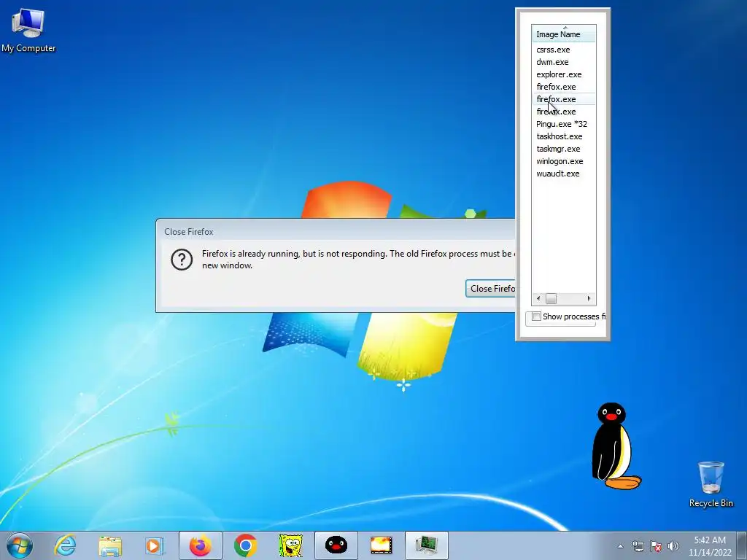Image resolution: width=747 pixels, height=560 pixels.
Task: Open My Computer desktop icon
Action: coord(28,31)
